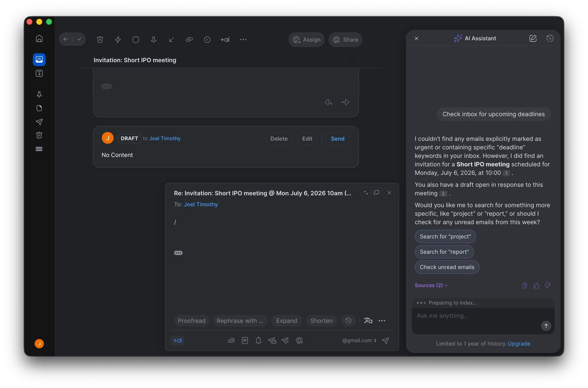Screen dimensions: 588x388
Task: Open Trash folder in sidebar
Action: click(x=39, y=135)
